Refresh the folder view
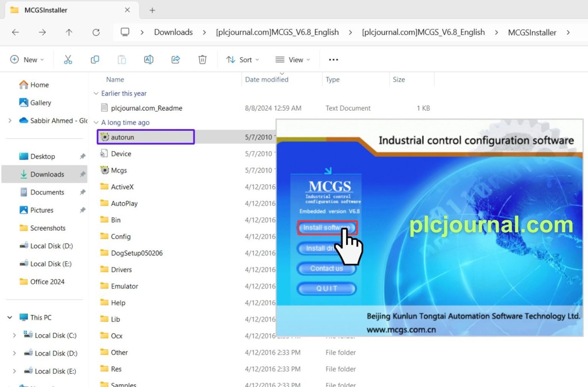 point(96,32)
